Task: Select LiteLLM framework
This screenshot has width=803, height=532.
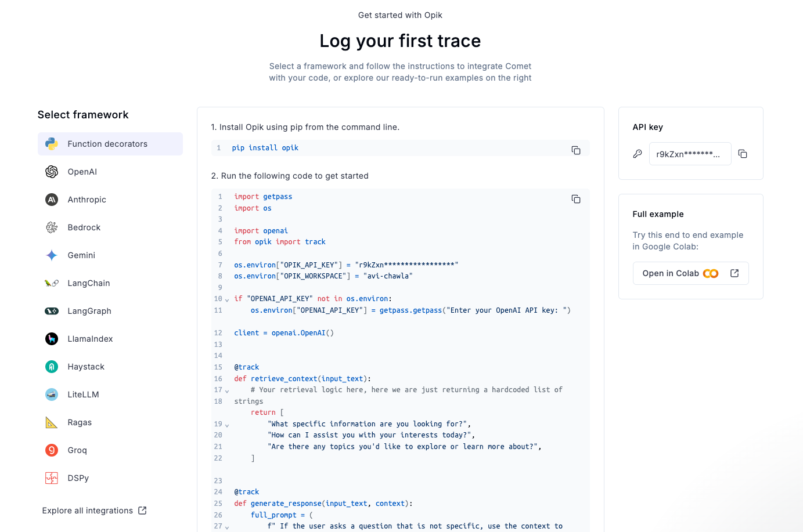Action: pyautogui.click(x=110, y=395)
